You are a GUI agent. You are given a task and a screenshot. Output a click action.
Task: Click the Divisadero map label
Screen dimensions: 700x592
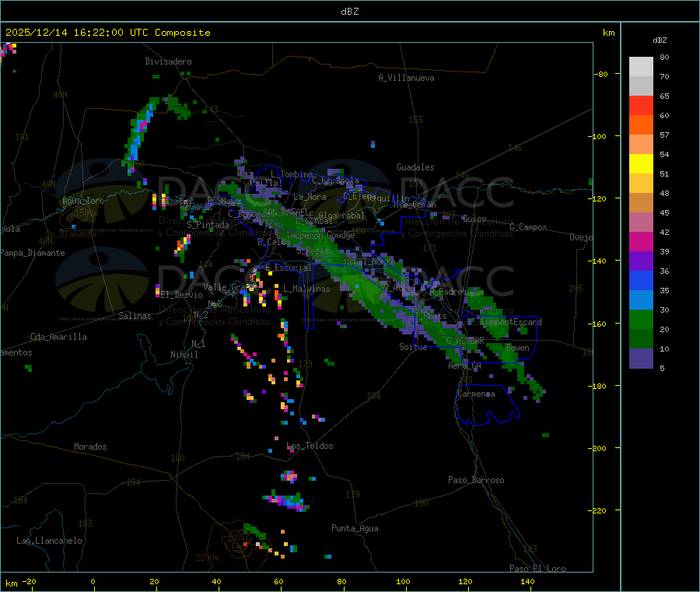pos(168,61)
